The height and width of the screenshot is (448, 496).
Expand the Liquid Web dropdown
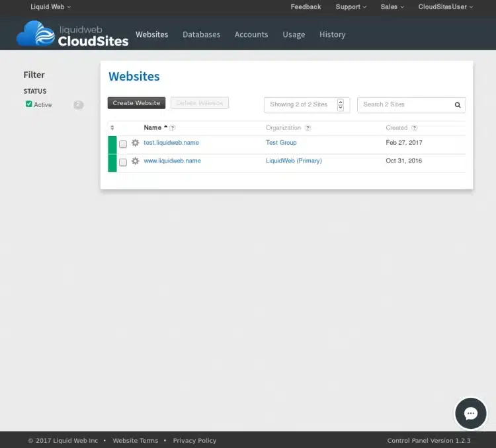coord(51,7)
